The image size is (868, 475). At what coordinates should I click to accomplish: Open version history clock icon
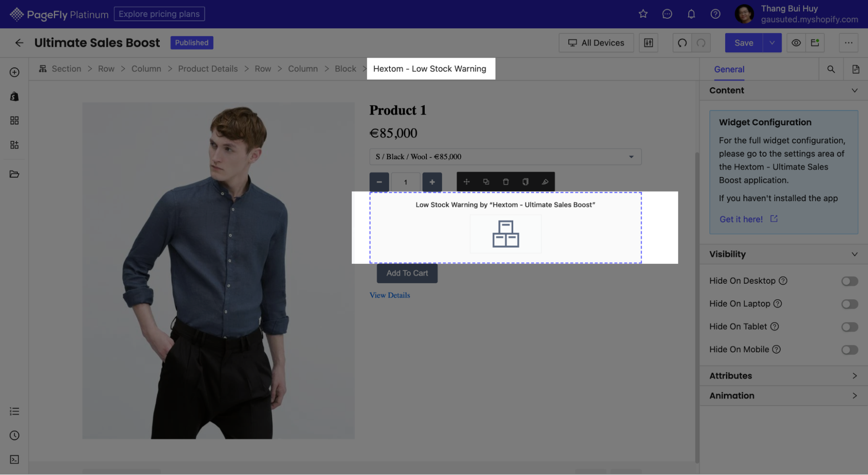[x=14, y=436]
